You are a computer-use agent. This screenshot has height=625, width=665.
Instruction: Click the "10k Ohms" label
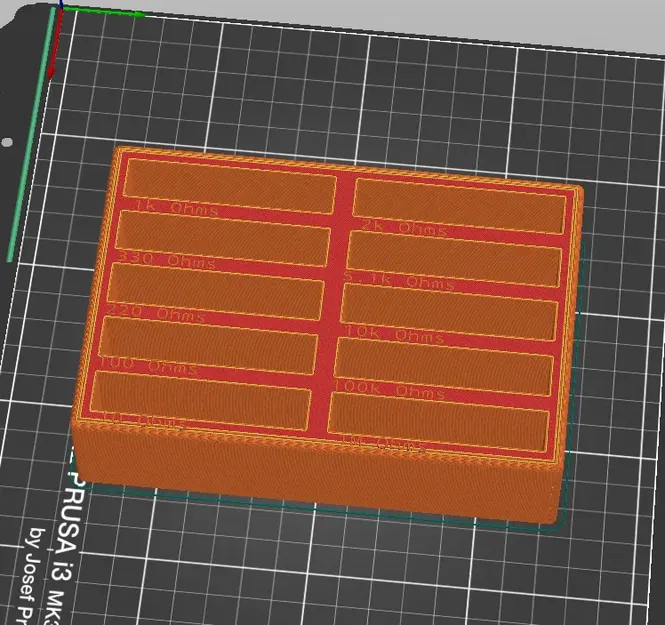[394, 334]
